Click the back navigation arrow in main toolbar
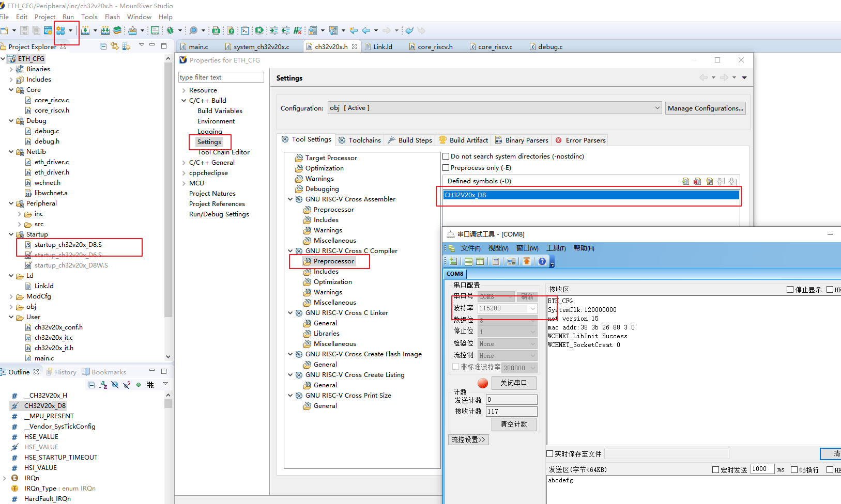 click(366, 30)
